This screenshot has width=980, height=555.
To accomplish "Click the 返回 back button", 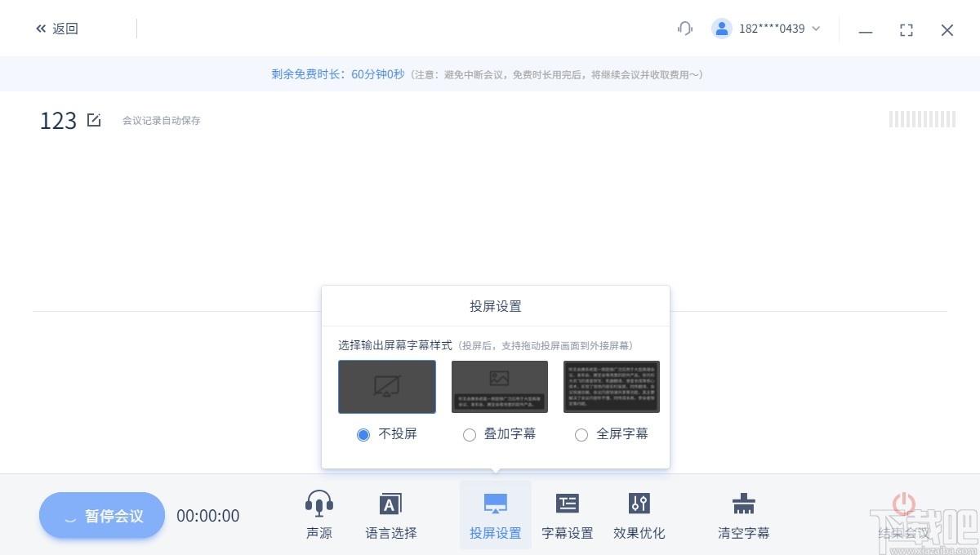I will 56,29.
